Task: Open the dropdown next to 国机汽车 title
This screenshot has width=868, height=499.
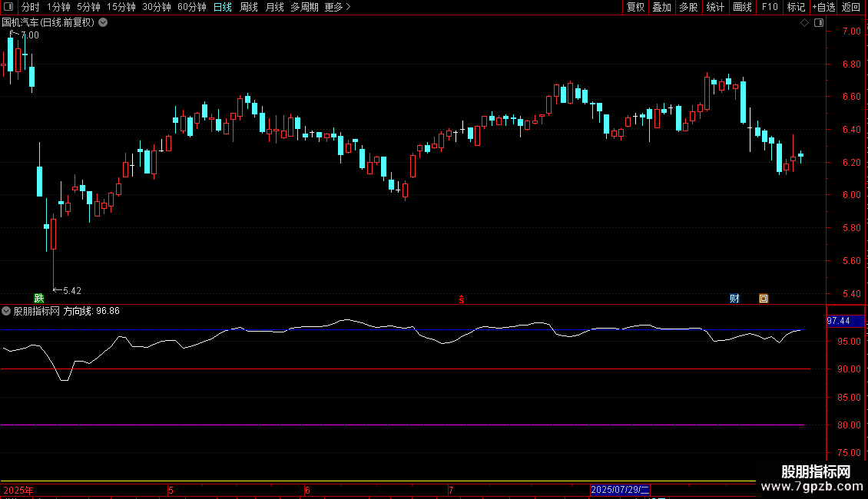Action: point(103,23)
